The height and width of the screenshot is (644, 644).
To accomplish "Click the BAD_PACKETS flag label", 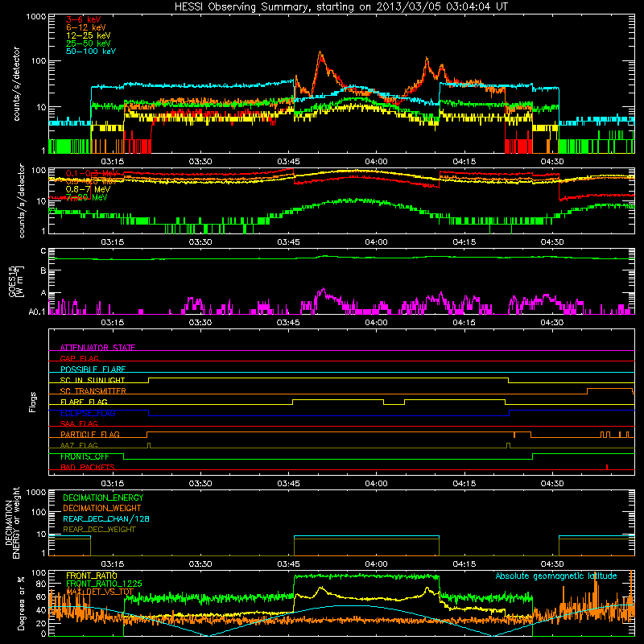I will pos(88,467).
